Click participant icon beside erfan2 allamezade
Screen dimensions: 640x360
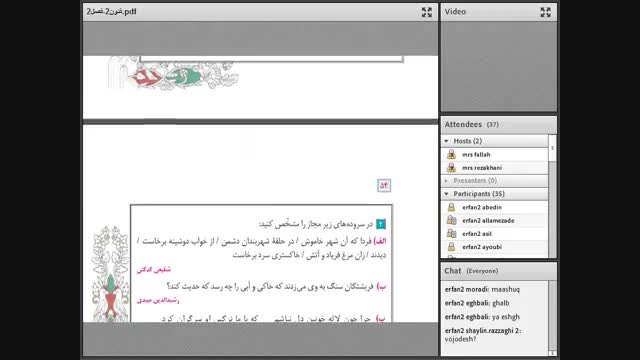click(x=451, y=220)
